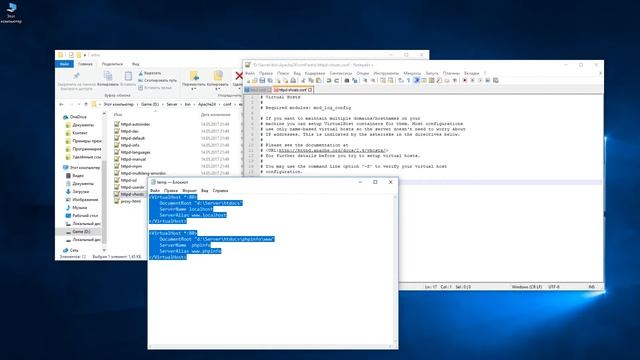Open Этот компьютер desktop icon
The height and width of the screenshot is (360, 640).
click(x=11, y=12)
